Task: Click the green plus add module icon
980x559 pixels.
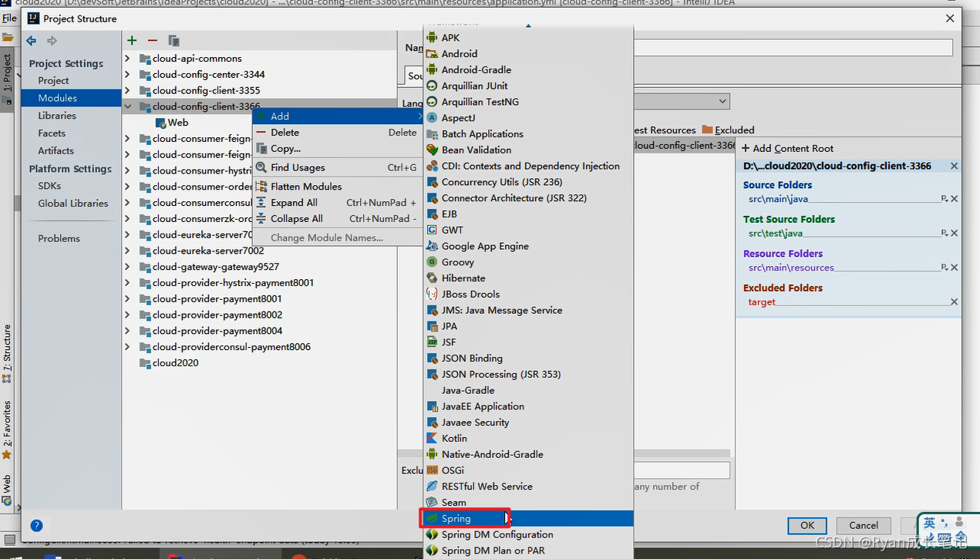Action: (x=132, y=40)
